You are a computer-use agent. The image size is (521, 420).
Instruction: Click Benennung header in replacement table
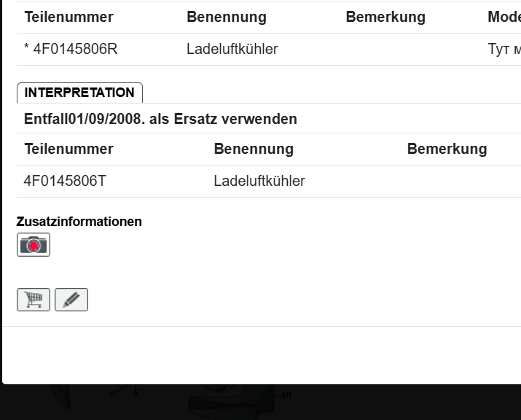(254, 149)
